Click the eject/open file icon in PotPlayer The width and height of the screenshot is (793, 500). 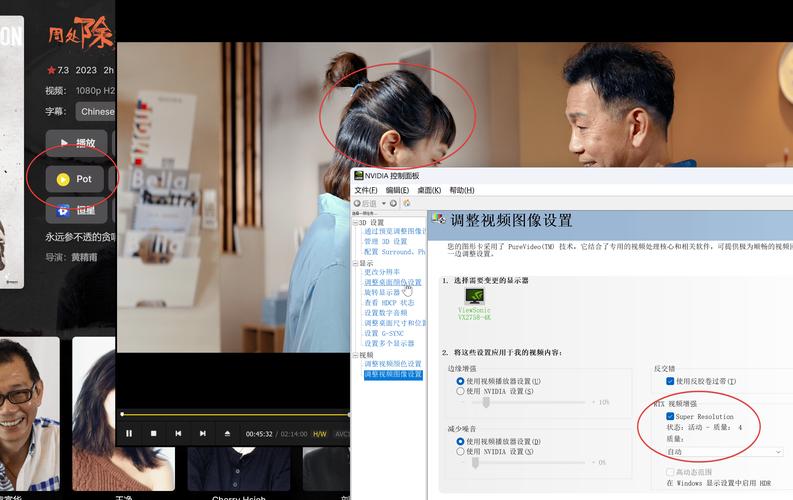[x=228, y=433]
